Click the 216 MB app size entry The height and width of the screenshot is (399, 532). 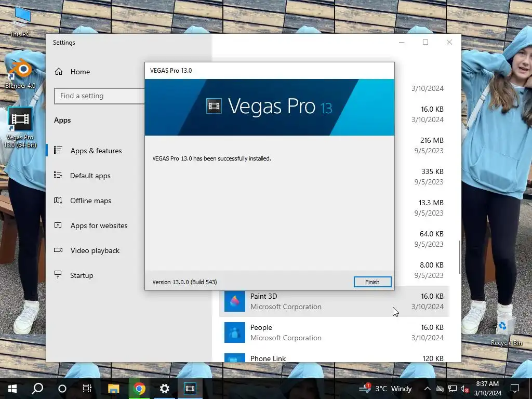tap(432, 140)
